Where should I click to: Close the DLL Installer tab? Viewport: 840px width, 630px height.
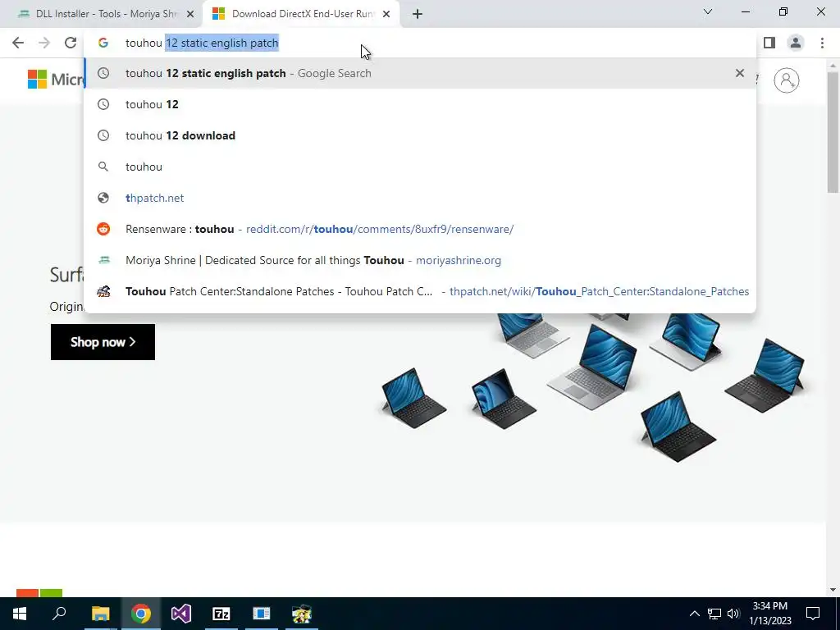(x=190, y=14)
